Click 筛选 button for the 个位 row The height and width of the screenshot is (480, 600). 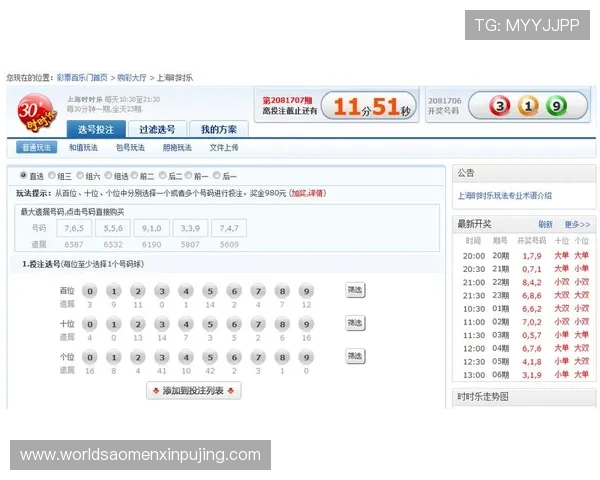tap(355, 356)
